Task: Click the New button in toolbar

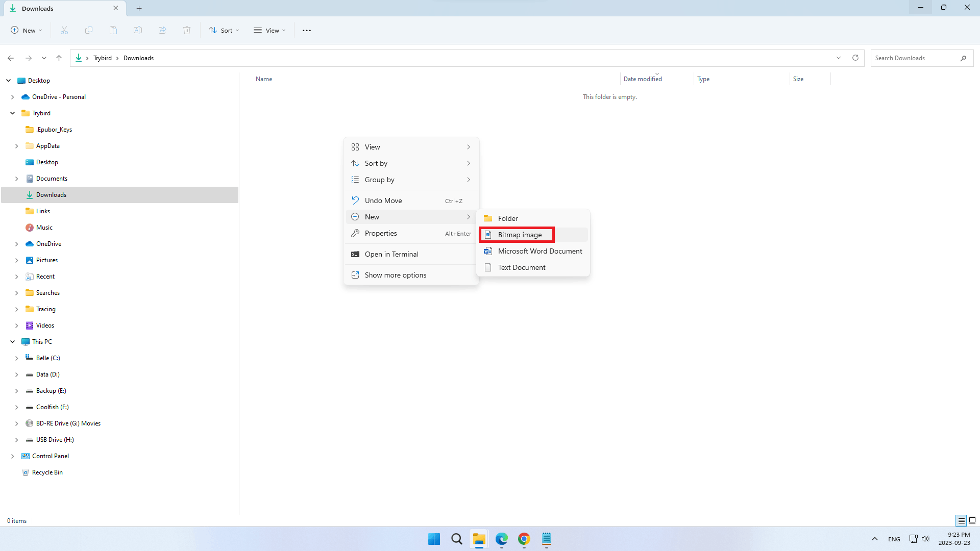Action: 27,31
